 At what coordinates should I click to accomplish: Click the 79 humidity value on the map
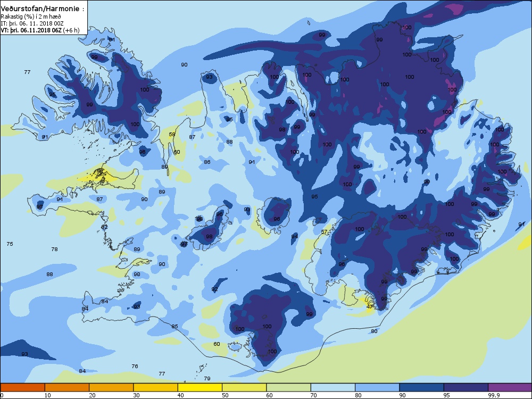click(207, 378)
